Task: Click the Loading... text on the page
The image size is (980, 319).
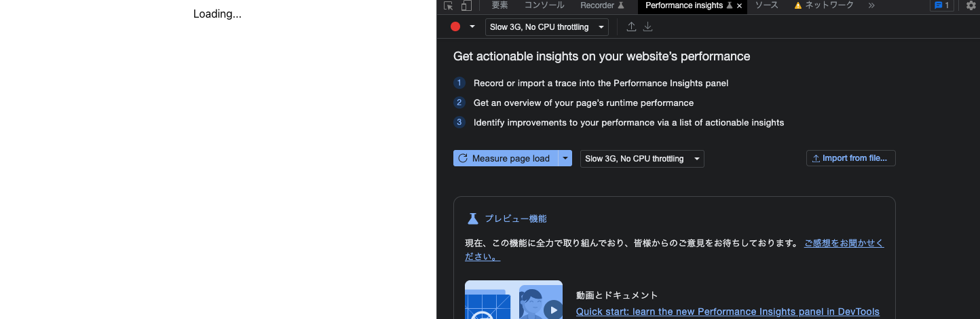Action: (x=217, y=14)
